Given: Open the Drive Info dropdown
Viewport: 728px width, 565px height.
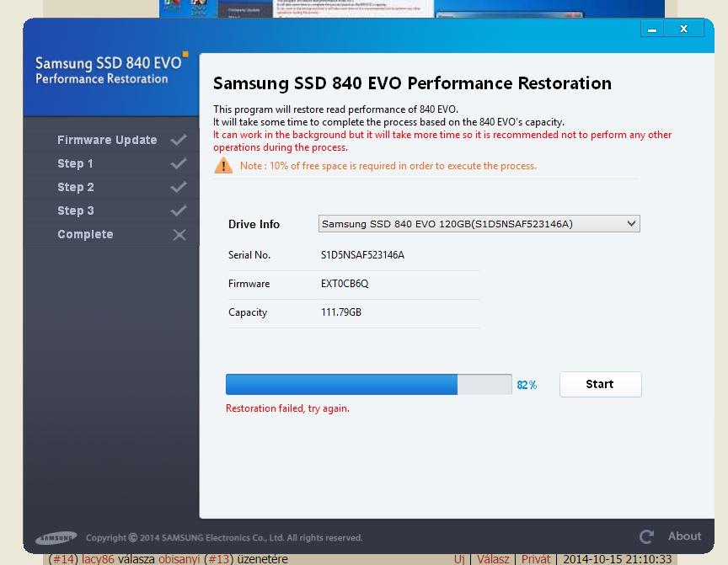Looking at the screenshot, I should tap(479, 224).
